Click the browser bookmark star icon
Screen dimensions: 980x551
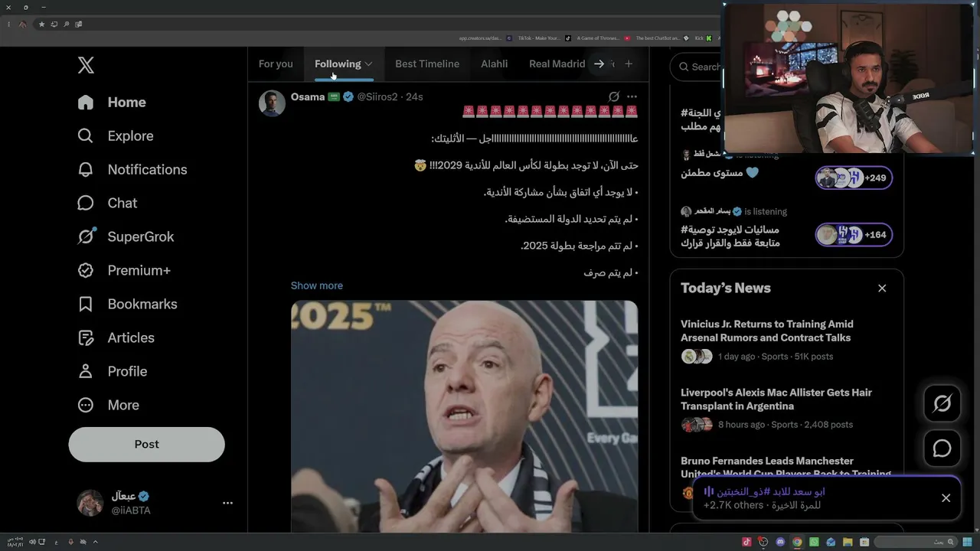pyautogui.click(x=41, y=24)
